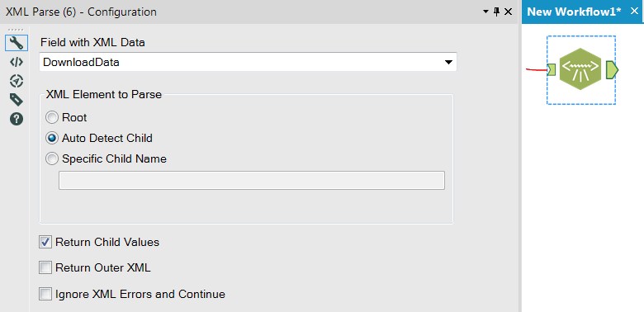The height and width of the screenshot is (312, 644).
Task: Close the New Workflow1 tab
Action: pyautogui.click(x=634, y=12)
